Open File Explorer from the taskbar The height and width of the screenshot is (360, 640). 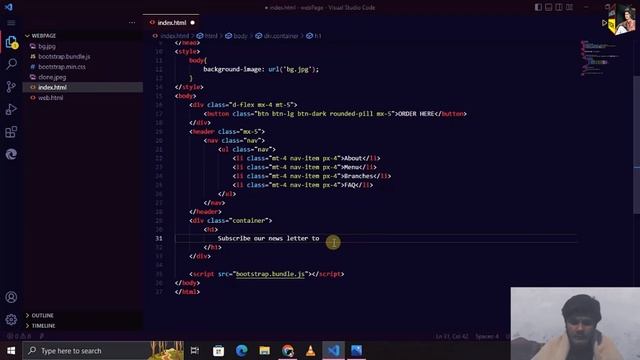coord(264,351)
